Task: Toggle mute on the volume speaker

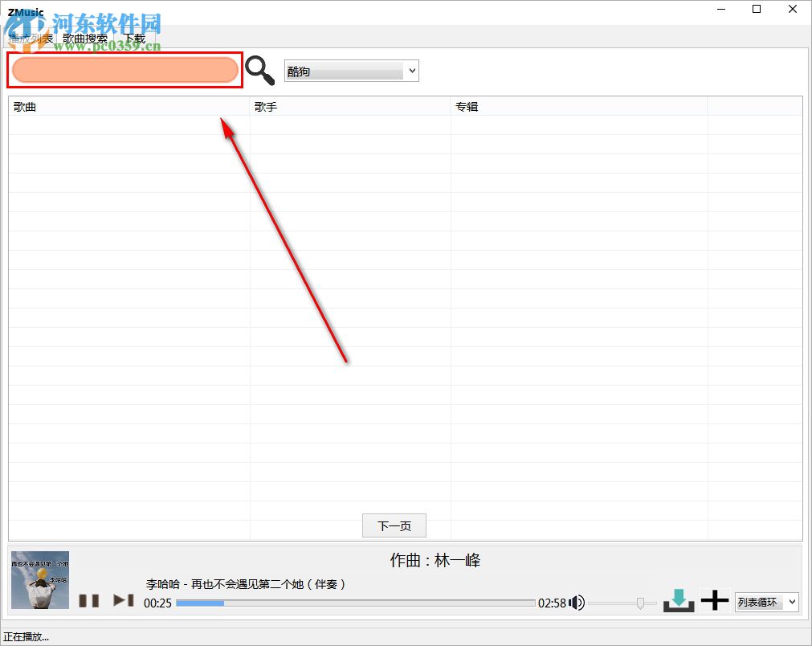Action: pos(577,602)
